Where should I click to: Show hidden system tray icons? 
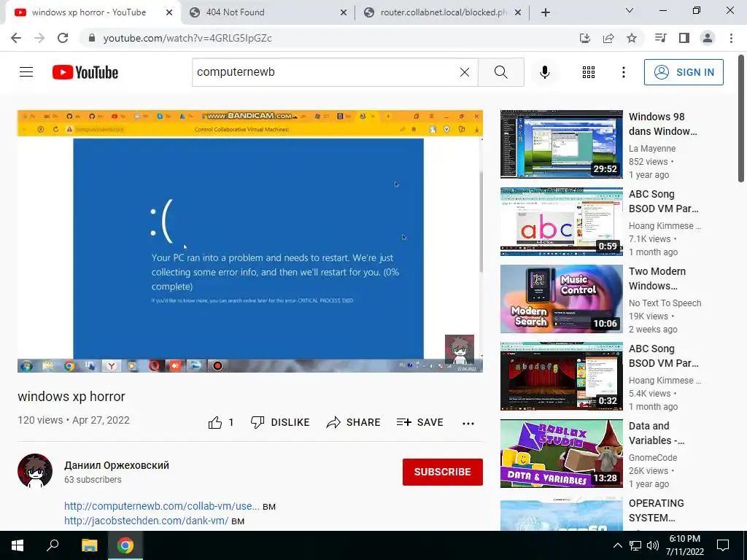pos(617,545)
